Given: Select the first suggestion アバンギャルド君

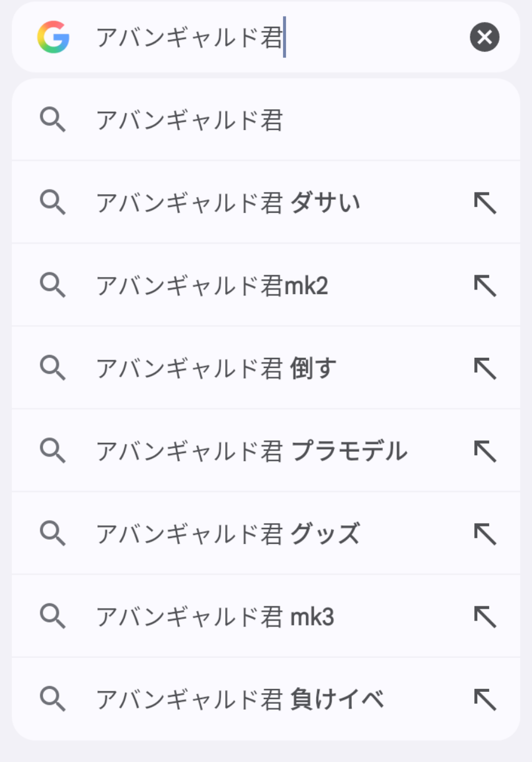Looking at the screenshot, I should (x=189, y=121).
